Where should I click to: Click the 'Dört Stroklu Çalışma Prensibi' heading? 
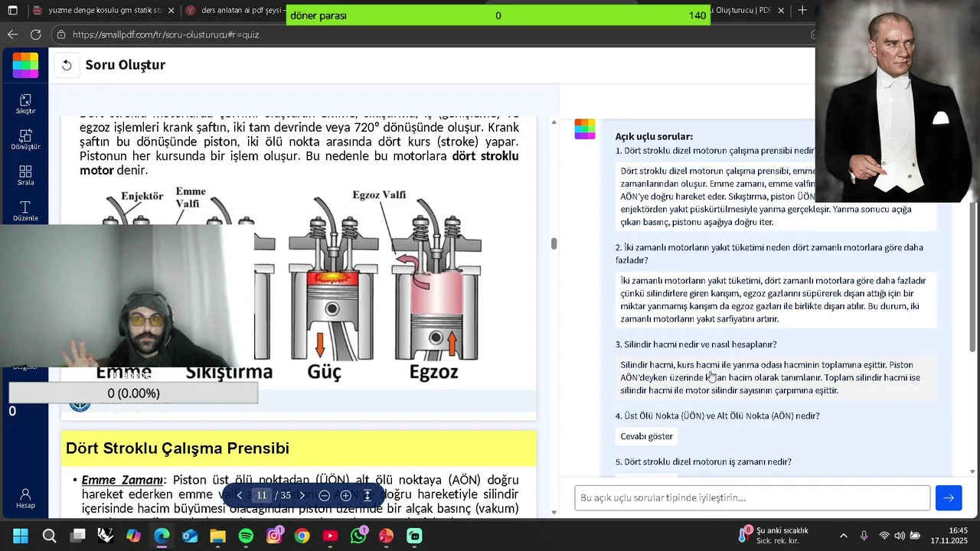[178, 448]
